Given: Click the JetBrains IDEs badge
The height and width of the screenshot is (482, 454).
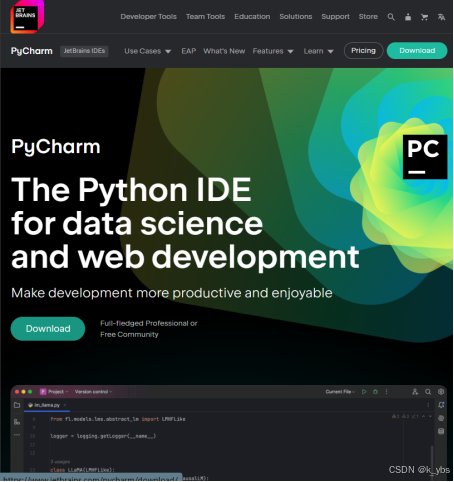Looking at the screenshot, I should (84, 51).
